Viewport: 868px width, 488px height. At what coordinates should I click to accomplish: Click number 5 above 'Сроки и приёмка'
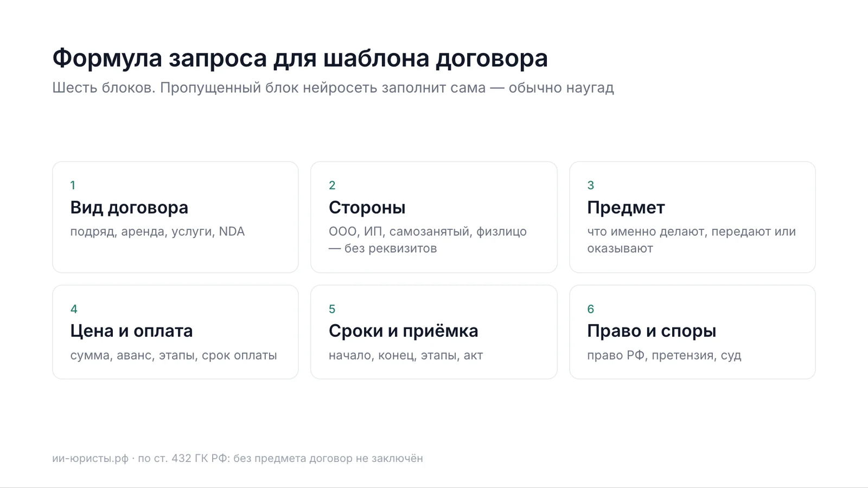[332, 309]
